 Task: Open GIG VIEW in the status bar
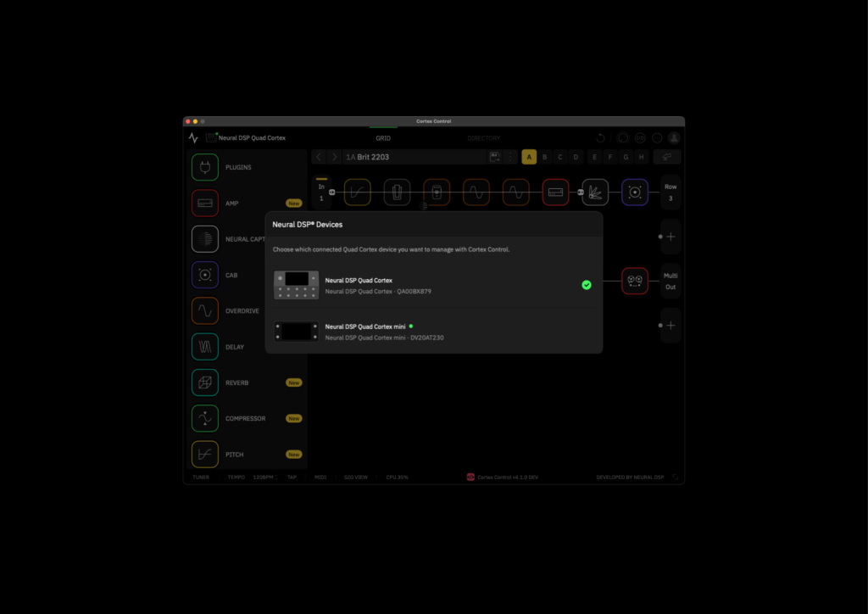click(x=356, y=477)
